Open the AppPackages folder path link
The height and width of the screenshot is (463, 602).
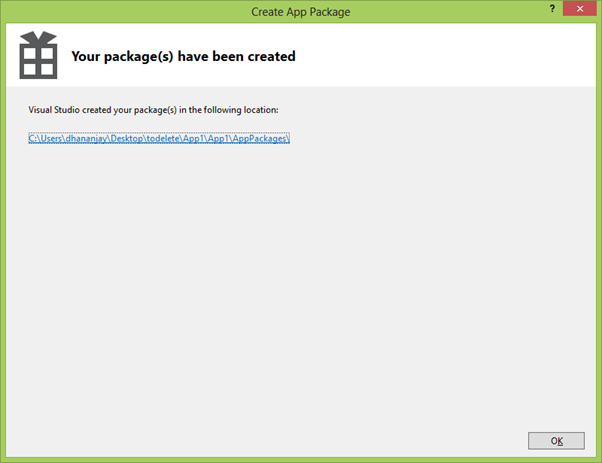coord(159,138)
